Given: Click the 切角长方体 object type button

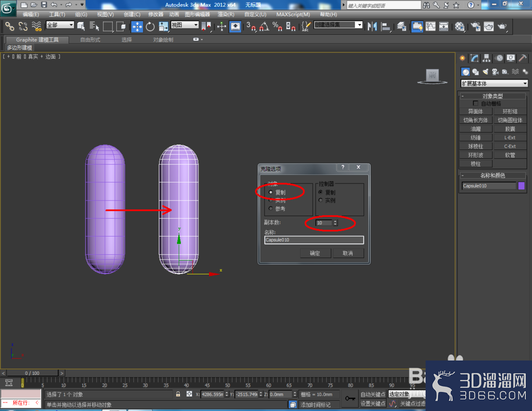Looking at the screenshot, I should 476,120.
